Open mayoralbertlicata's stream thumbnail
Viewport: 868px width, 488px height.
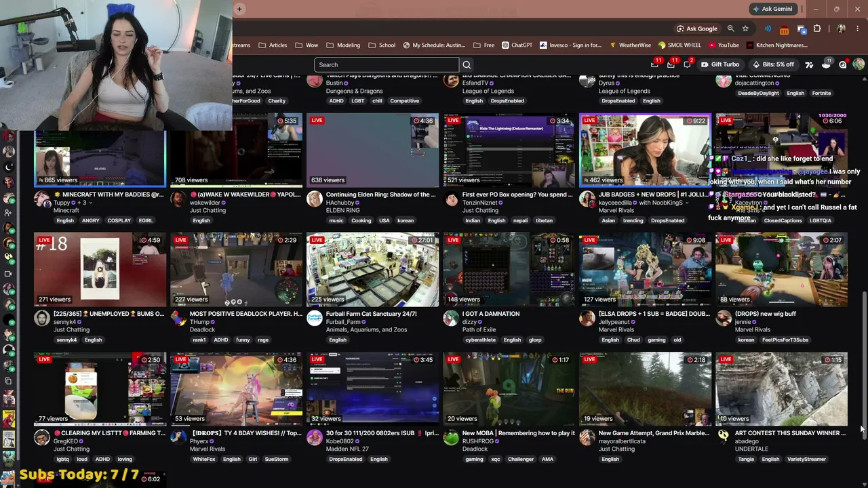pyautogui.click(x=645, y=389)
